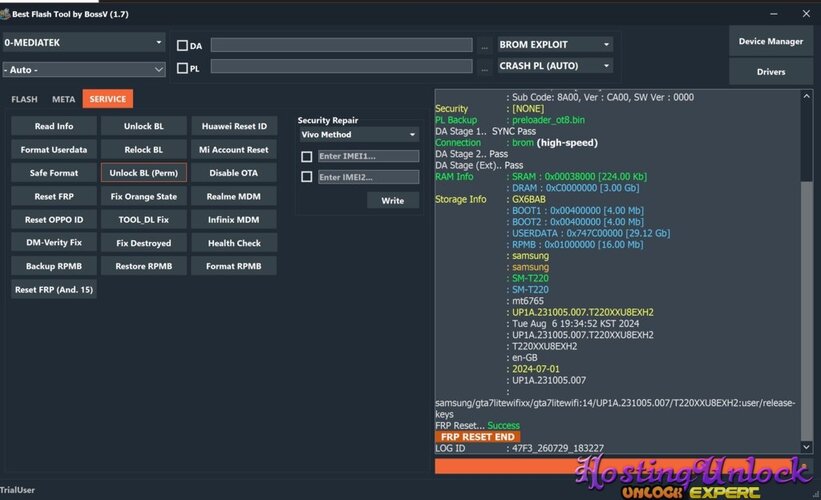Click the PL file path field
The width and height of the screenshot is (821, 500).
point(341,66)
